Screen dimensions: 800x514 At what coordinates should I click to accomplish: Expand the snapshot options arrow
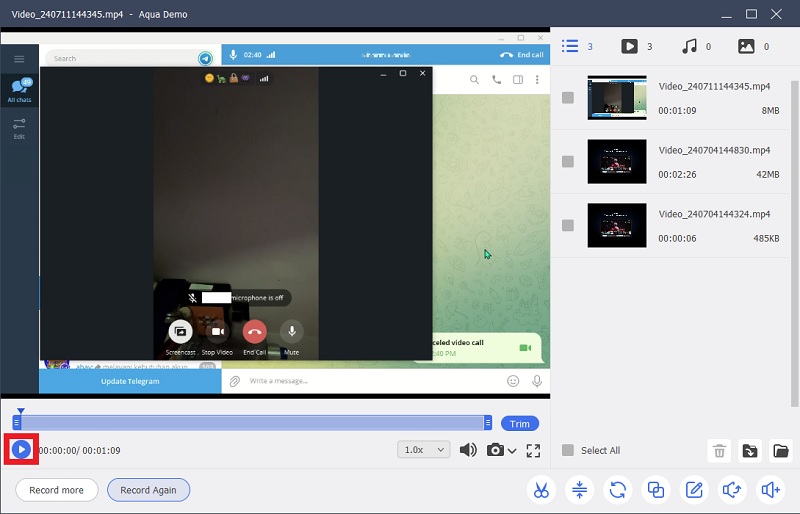pyautogui.click(x=512, y=451)
